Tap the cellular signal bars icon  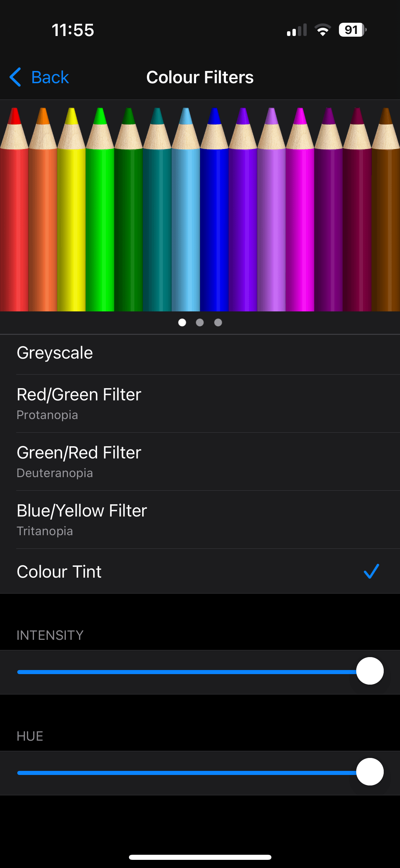297,30
